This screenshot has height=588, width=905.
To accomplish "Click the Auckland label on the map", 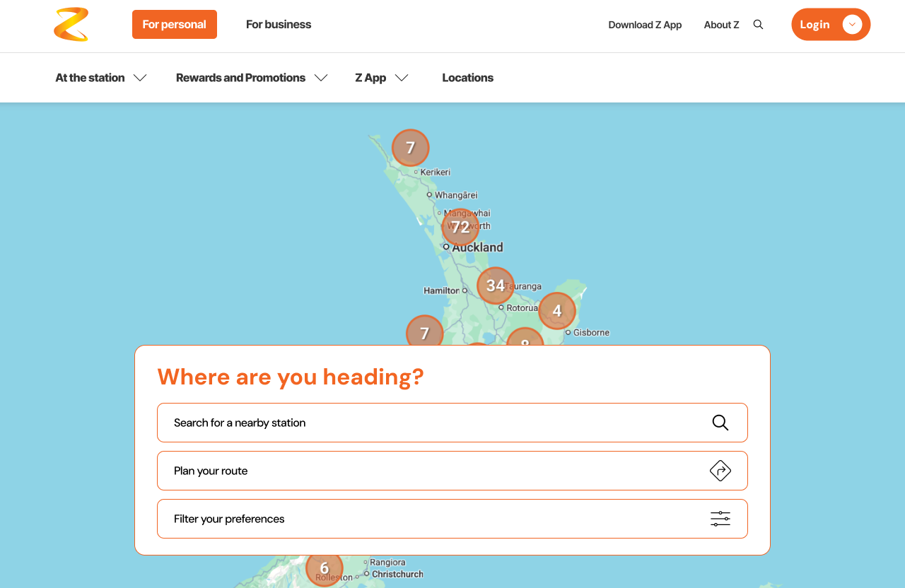I will (478, 247).
